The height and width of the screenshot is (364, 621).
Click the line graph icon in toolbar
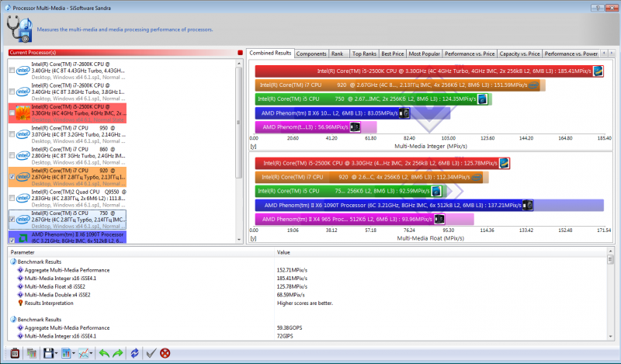(x=83, y=353)
